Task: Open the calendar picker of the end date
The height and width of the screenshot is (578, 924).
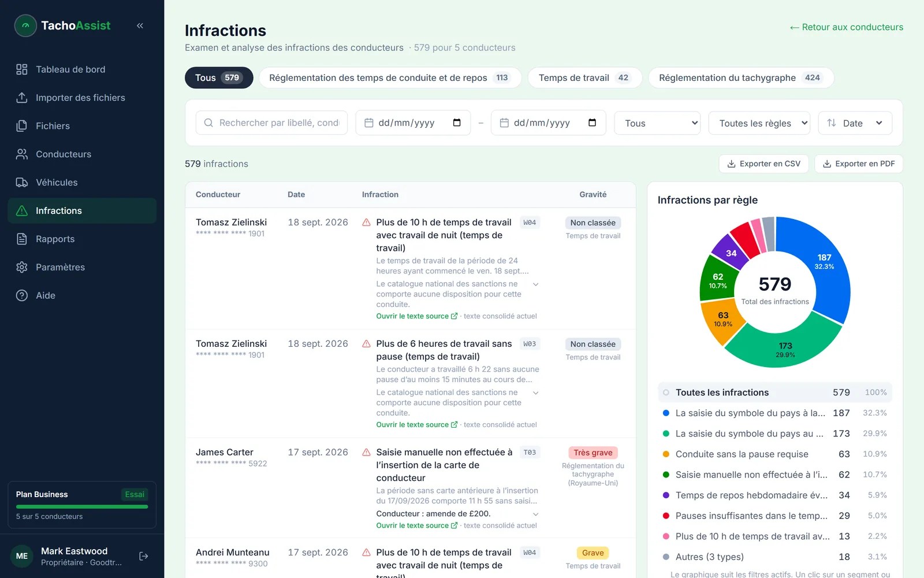Action: (592, 123)
